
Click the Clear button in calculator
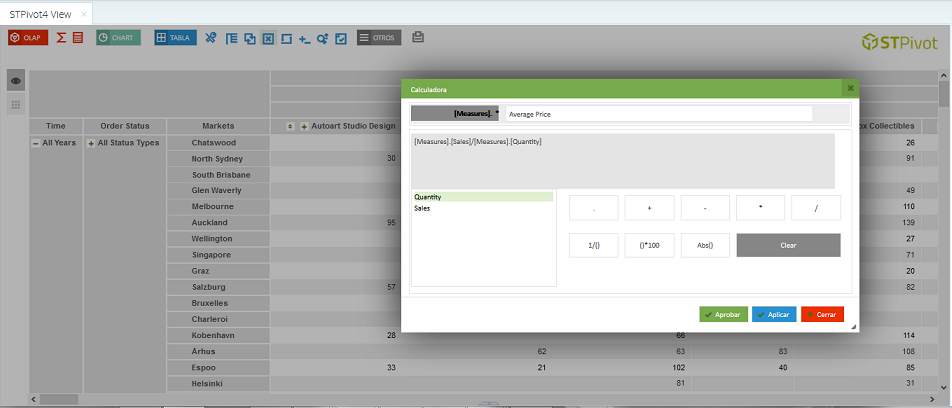(x=788, y=245)
